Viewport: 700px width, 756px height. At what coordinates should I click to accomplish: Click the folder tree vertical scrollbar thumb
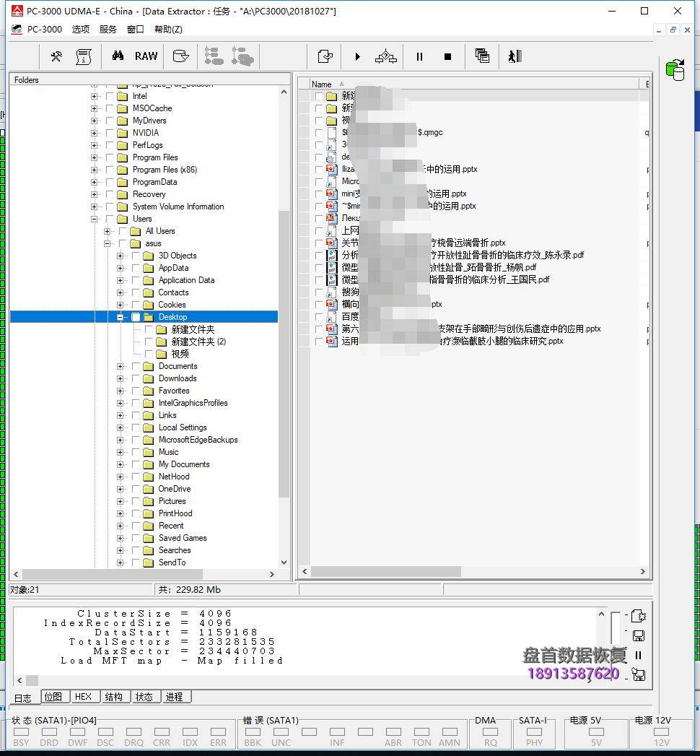click(x=284, y=355)
